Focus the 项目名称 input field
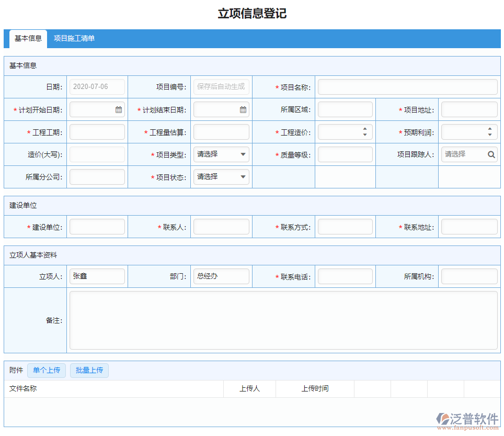The width and height of the screenshot is (504, 436). [x=407, y=87]
